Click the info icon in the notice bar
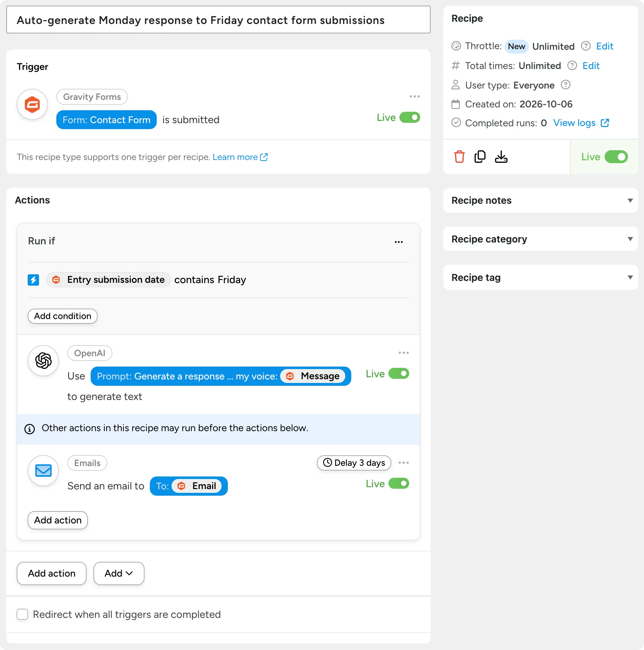The height and width of the screenshot is (650, 644). (x=30, y=429)
